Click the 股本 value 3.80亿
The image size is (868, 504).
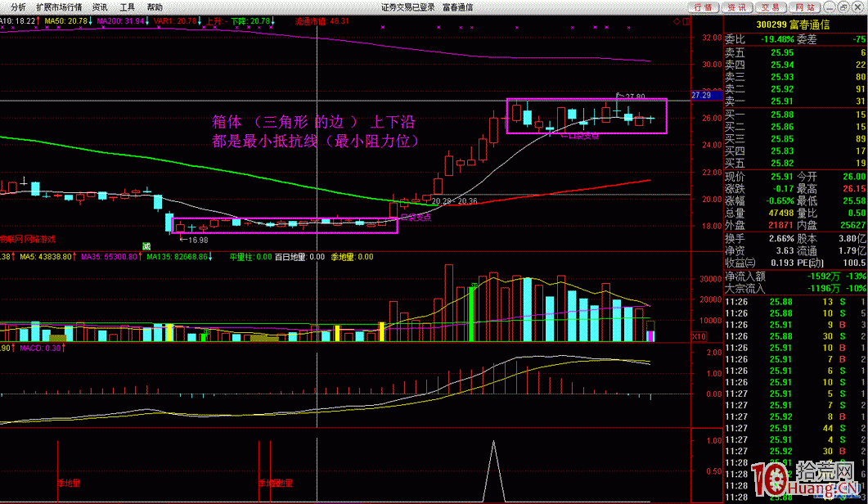click(853, 239)
